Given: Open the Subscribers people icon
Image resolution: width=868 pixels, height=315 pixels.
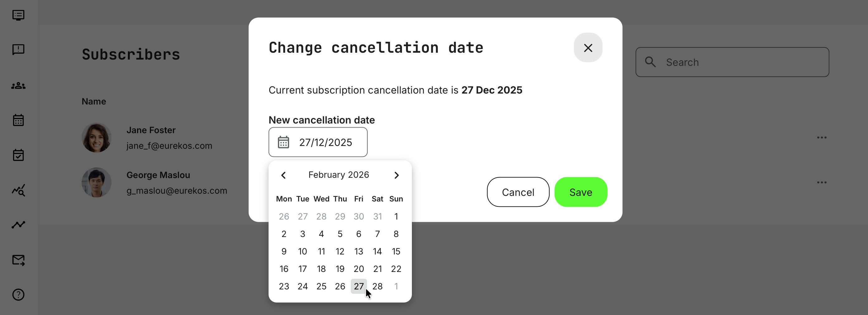Looking at the screenshot, I should [x=18, y=85].
